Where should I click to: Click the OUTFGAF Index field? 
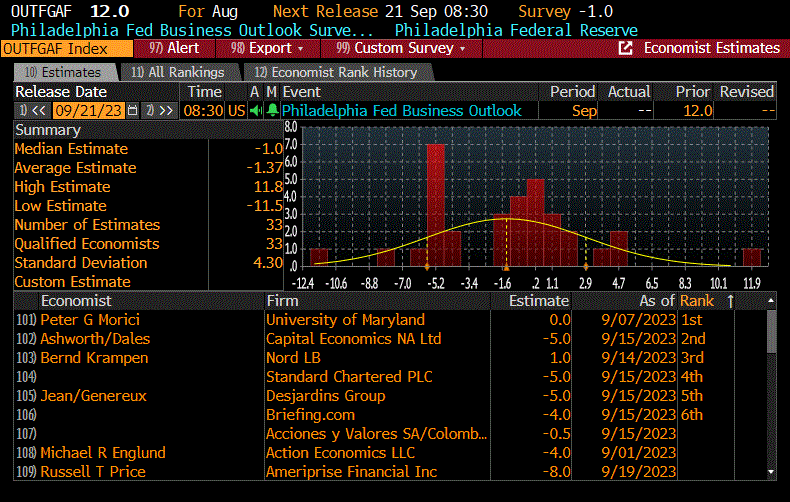tap(67, 49)
